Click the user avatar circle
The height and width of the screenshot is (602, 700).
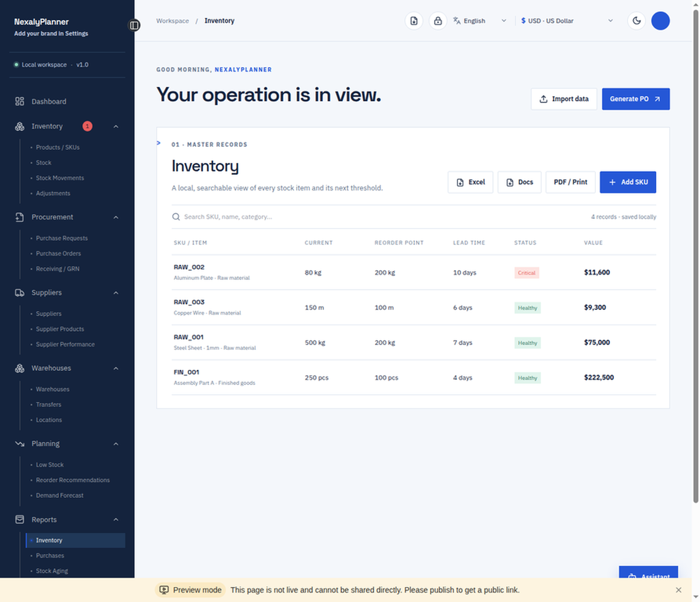(x=660, y=21)
